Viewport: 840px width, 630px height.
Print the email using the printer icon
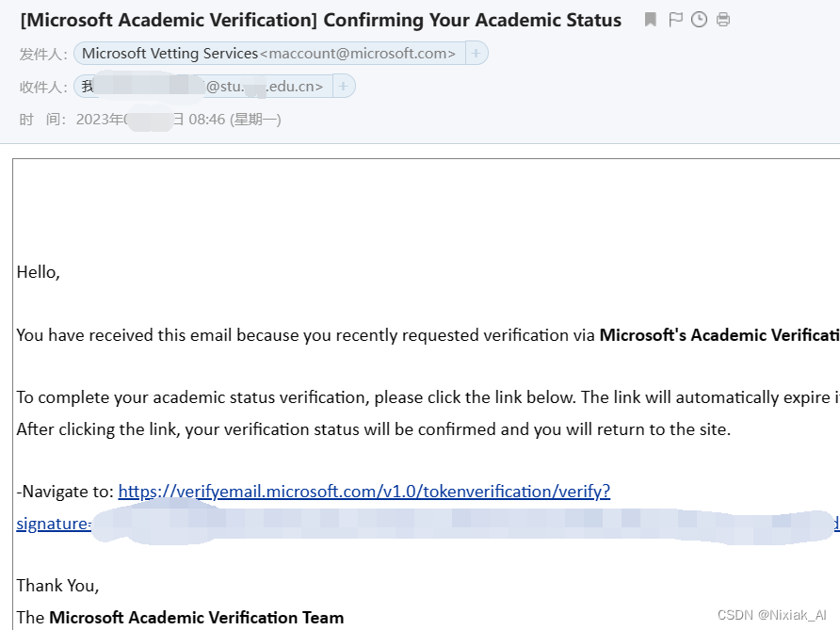click(x=723, y=20)
